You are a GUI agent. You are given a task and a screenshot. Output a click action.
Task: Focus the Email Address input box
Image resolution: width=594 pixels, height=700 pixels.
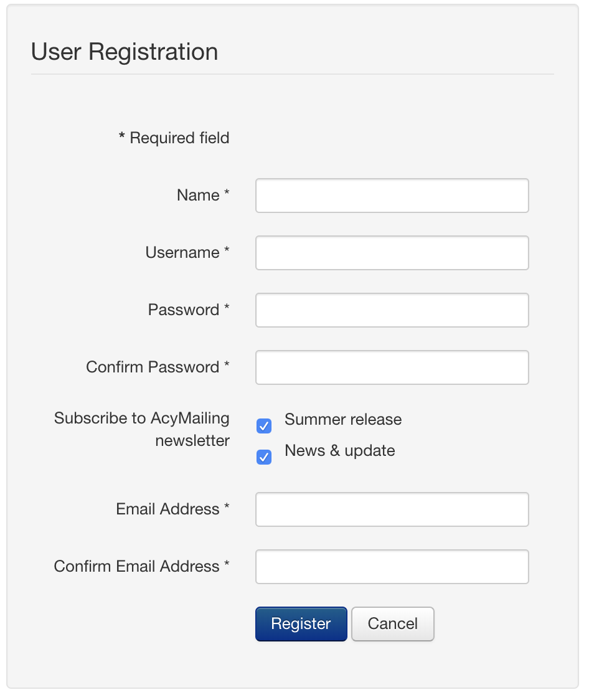(392, 509)
